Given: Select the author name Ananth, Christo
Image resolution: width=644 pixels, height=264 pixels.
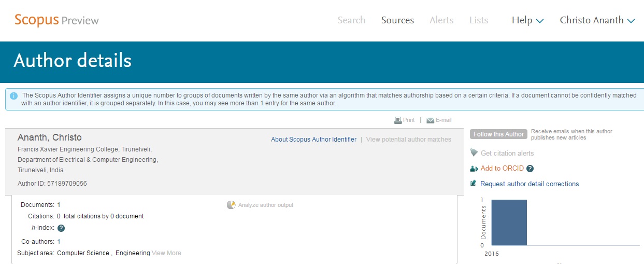Looking at the screenshot, I should coord(50,137).
